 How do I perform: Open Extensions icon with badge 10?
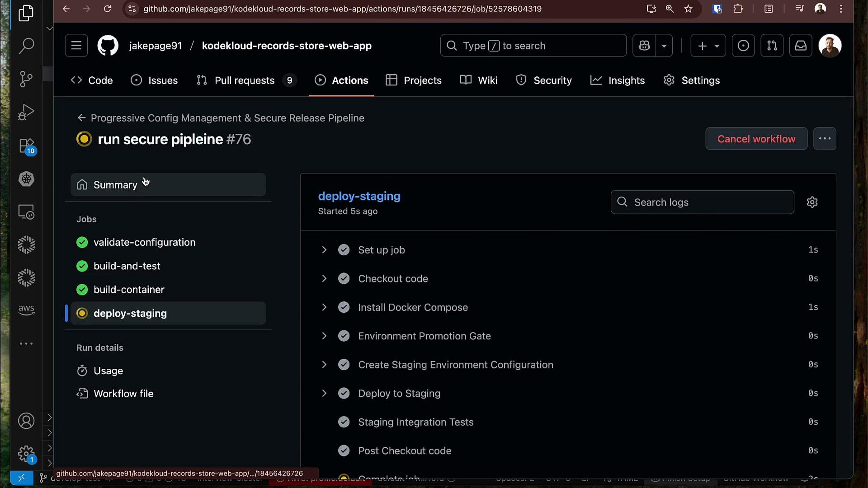[x=27, y=146]
